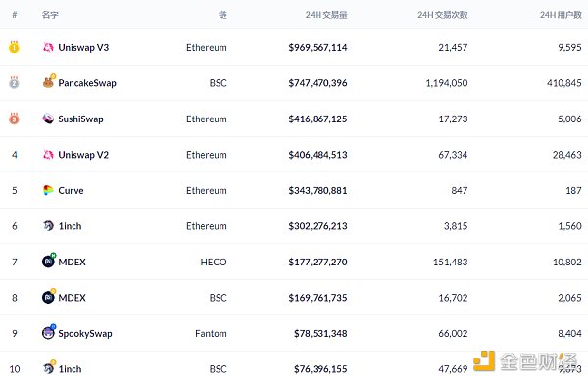
Task: Sort by 24H交易量 column header
Action: tap(326, 15)
